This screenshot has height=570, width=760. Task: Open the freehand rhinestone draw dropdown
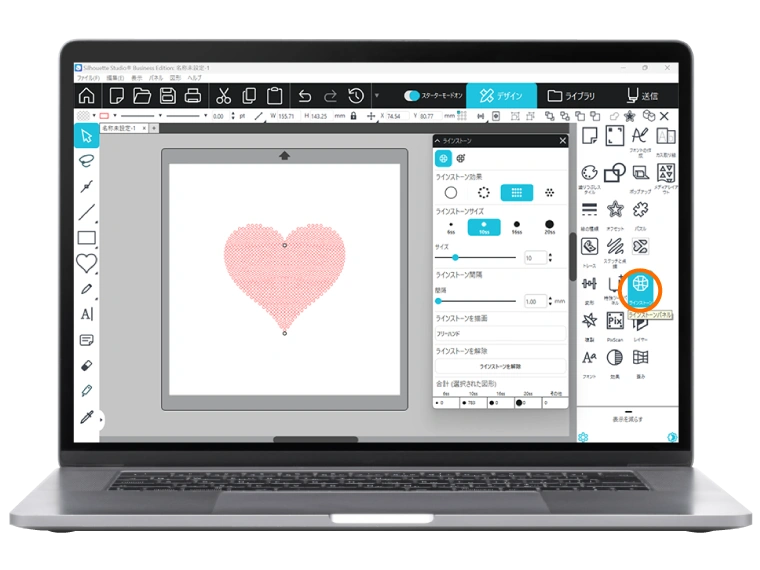(500, 333)
